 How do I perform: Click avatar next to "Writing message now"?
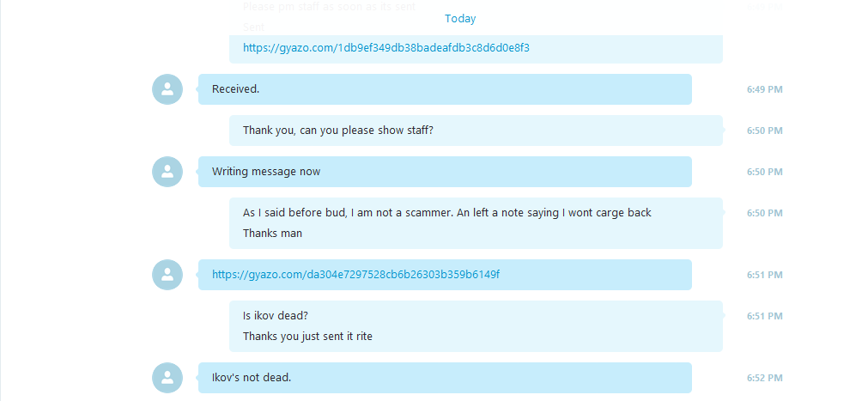click(167, 172)
